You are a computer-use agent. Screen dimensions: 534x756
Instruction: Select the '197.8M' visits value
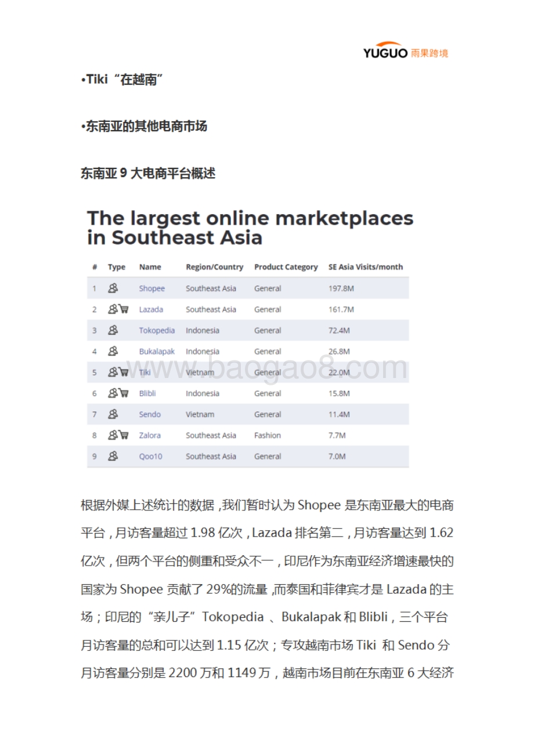click(341, 289)
